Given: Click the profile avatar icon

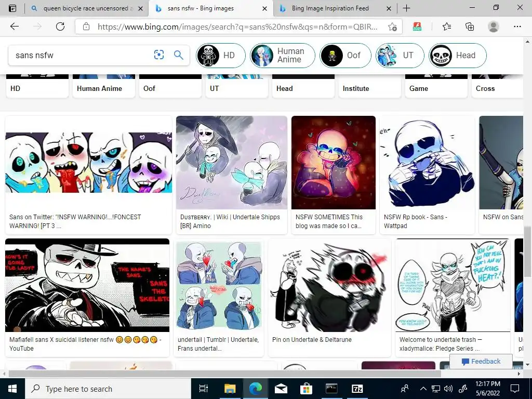Looking at the screenshot, I should coord(494,26).
